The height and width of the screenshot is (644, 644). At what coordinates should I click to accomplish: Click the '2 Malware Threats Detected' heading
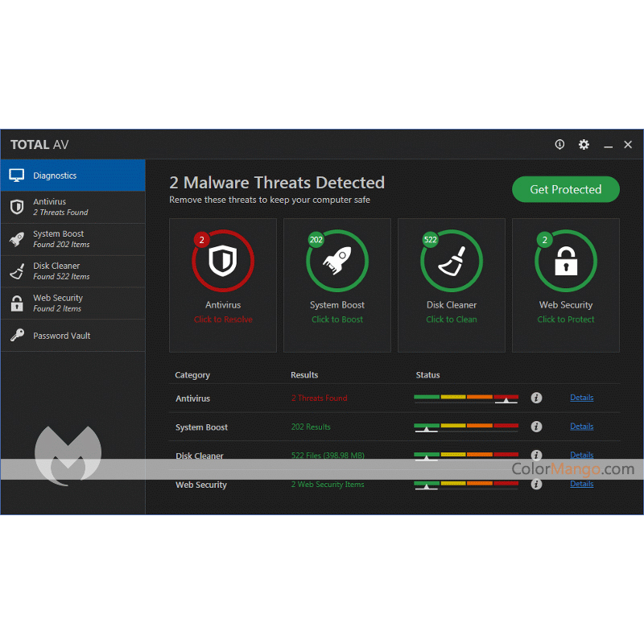[x=277, y=183]
